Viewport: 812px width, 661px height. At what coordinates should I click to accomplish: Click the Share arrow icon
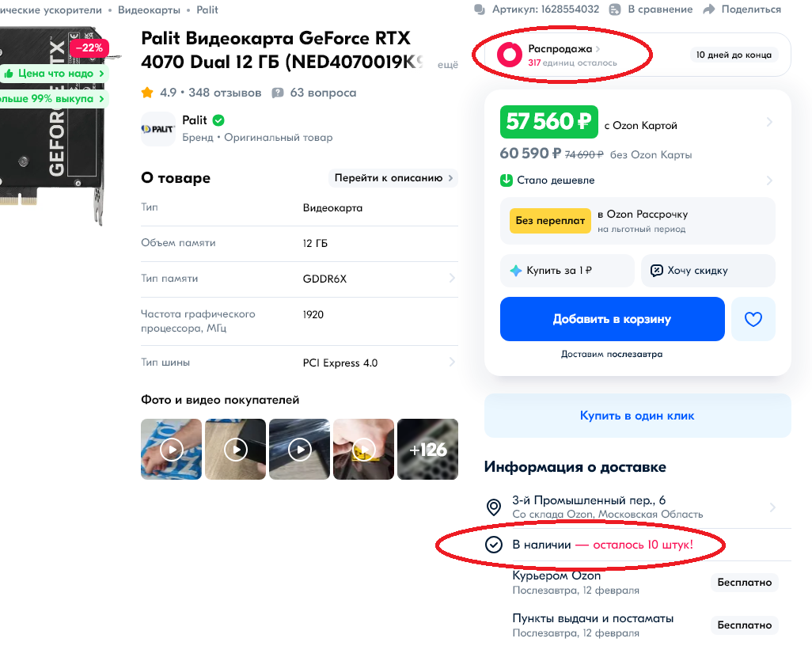[x=709, y=9]
